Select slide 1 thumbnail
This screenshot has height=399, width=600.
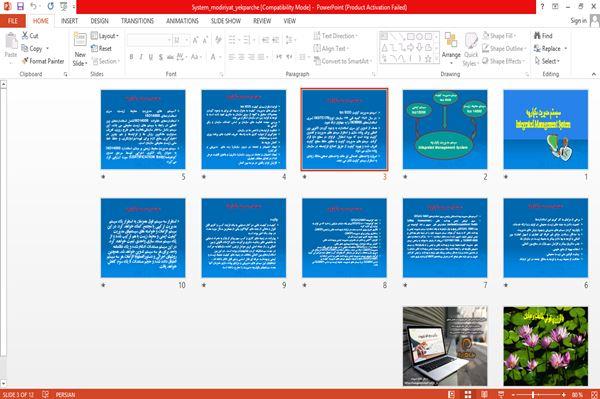[x=546, y=129]
